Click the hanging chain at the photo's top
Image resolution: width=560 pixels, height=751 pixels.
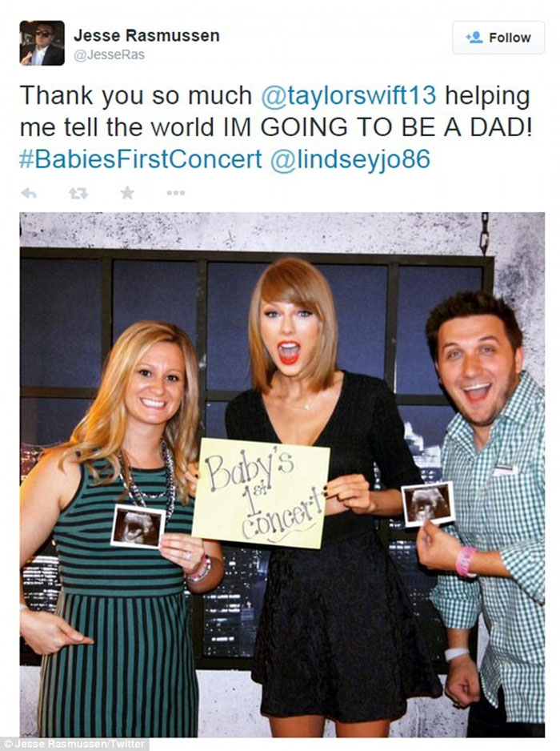click(484, 233)
